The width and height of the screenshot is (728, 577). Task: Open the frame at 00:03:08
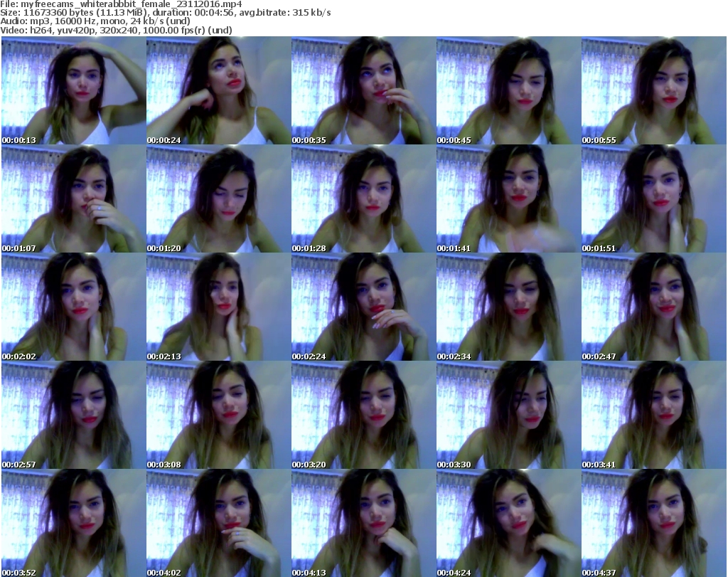[219, 415]
